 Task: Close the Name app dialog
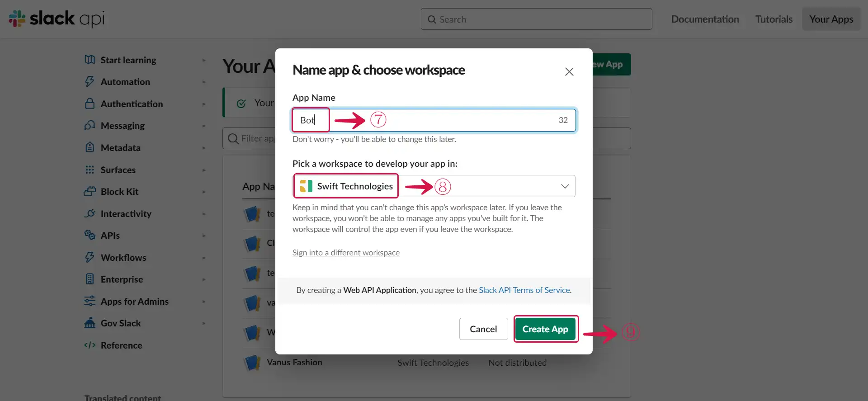569,71
